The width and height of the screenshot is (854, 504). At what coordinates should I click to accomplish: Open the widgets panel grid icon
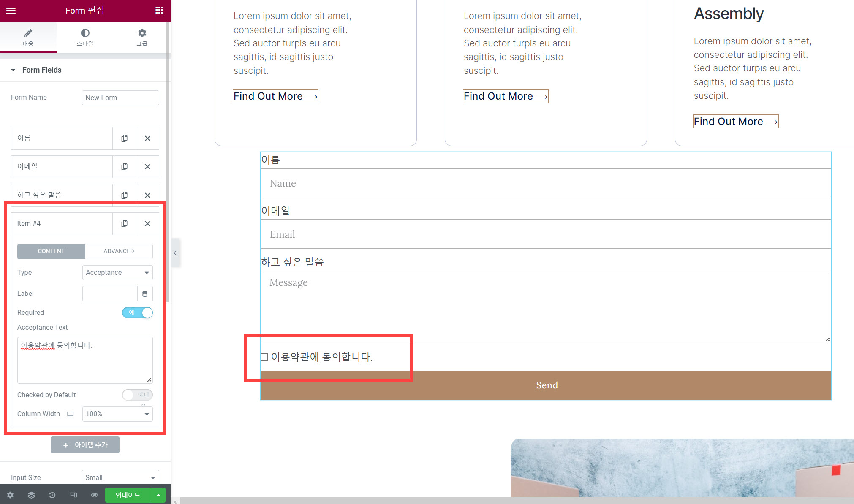[x=159, y=10]
